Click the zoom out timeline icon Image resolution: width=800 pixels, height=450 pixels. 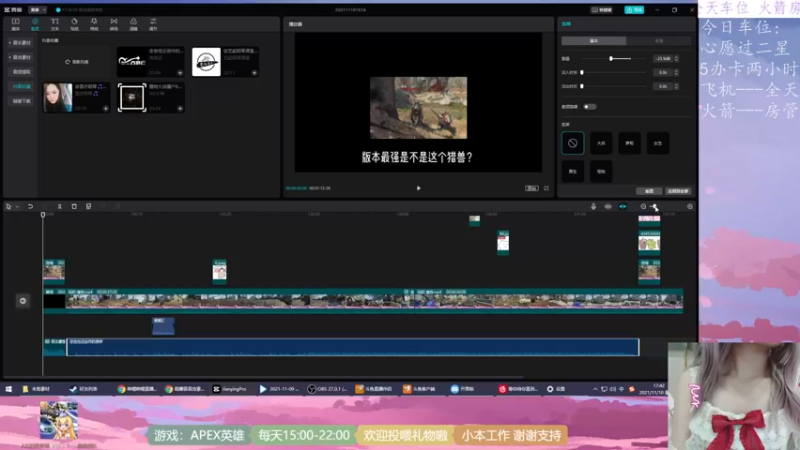click(643, 206)
